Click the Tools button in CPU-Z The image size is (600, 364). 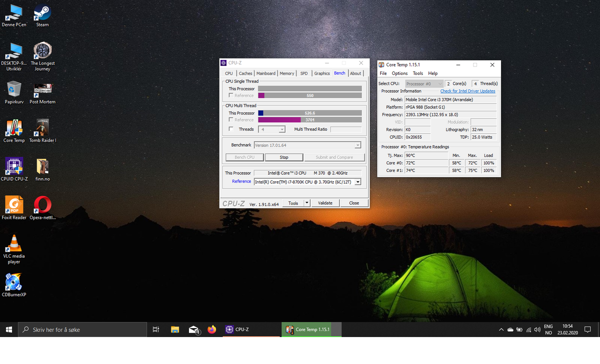tap(293, 203)
